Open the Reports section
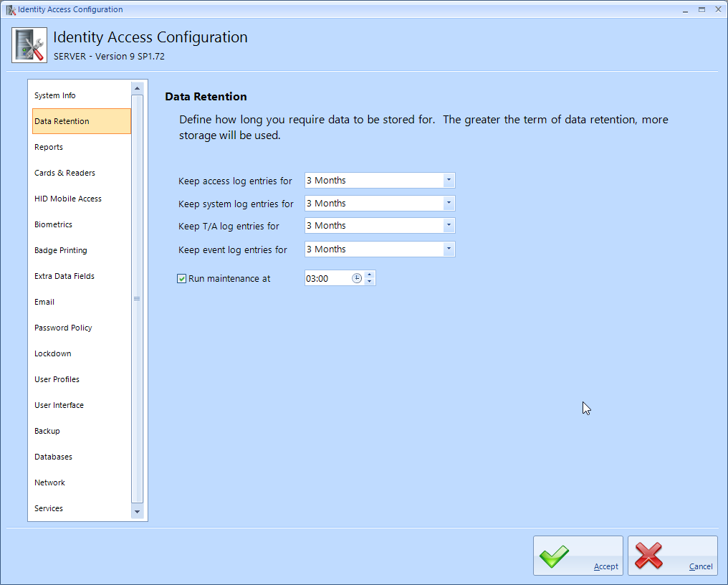This screenshot has width=728, height=585. pos(81,147)
